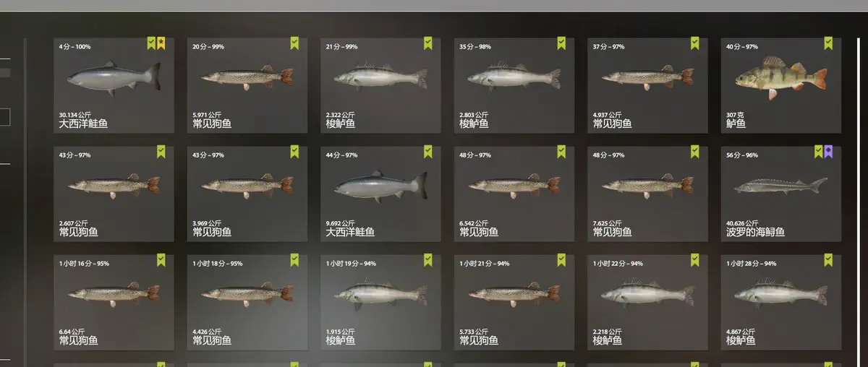Image resolution: width=868 pixels, height=367 pixels.
Task: Click the 梭鲈鱼 2.218公斤 name label
Action: (608, 340)
